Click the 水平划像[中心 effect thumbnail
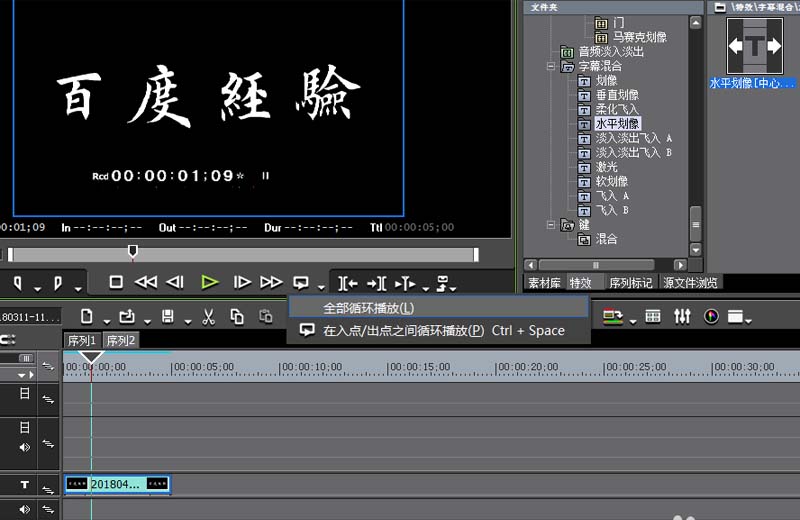This screenshot has width=800, height=520. click(x=755, y=46)
